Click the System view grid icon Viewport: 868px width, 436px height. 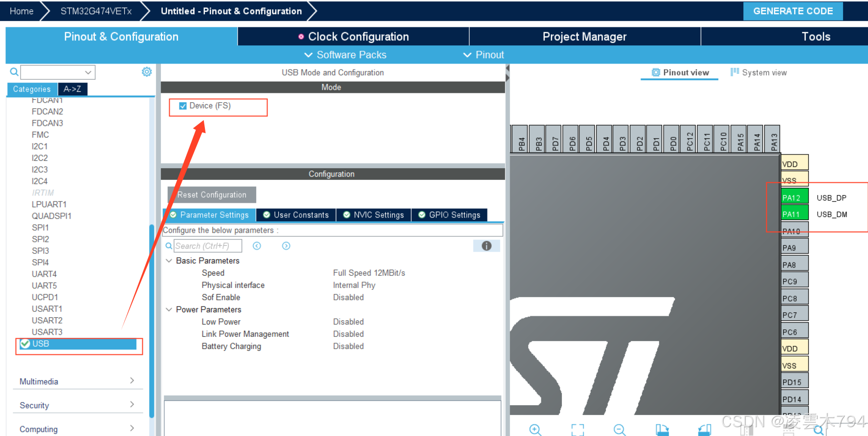[734, 72]
